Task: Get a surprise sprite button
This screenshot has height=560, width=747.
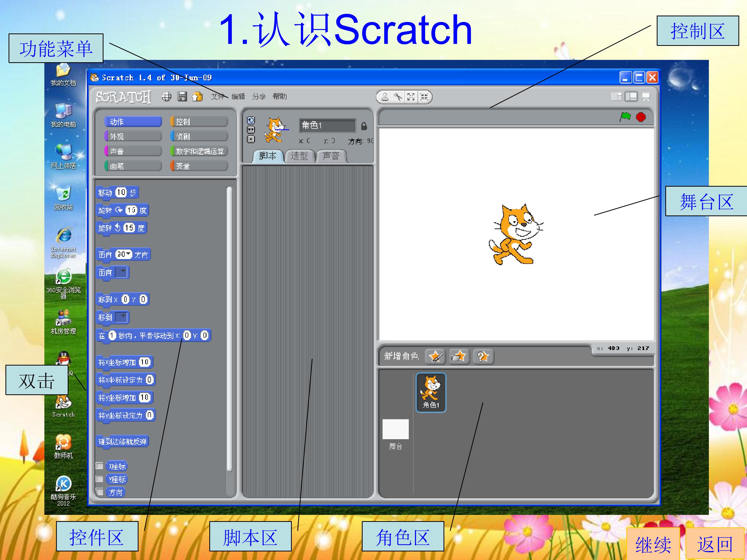Action: (x=483, y=356)
